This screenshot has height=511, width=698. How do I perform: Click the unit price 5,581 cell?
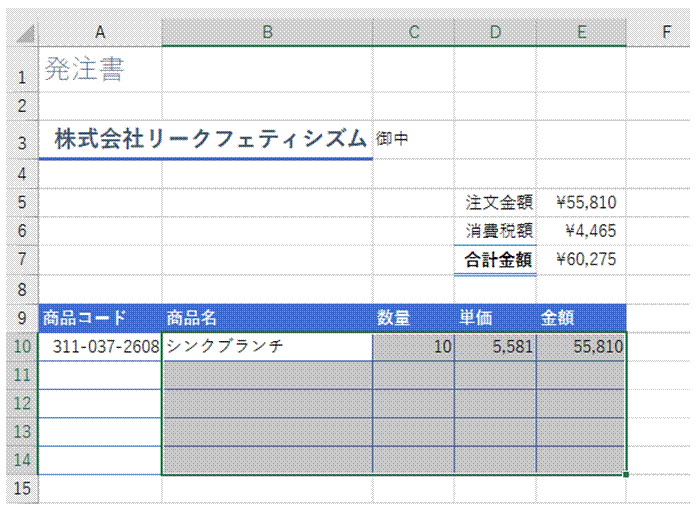(x=495, y=346)
